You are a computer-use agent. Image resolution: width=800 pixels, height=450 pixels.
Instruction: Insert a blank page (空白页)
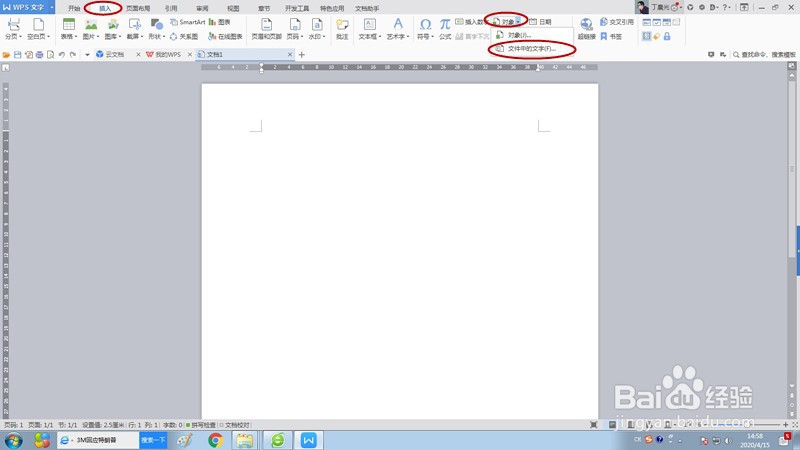(x=38, y=29)
